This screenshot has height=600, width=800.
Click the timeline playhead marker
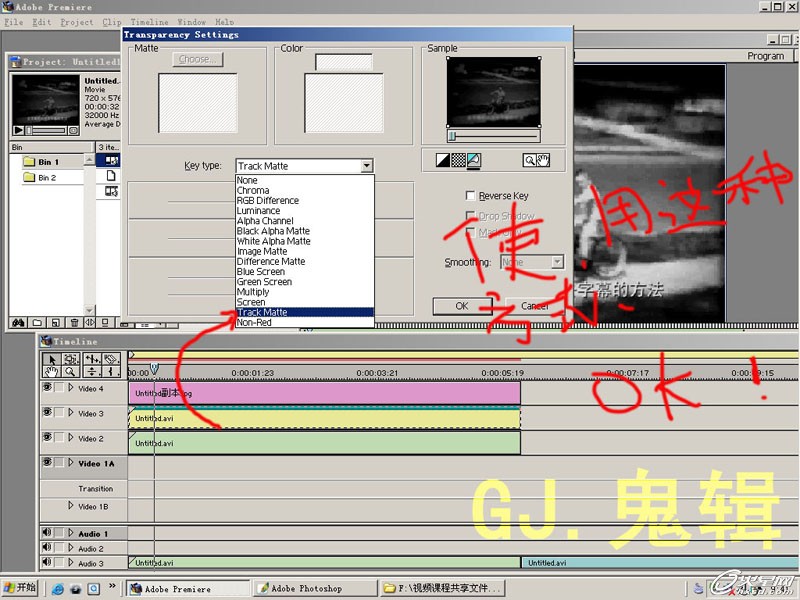point(154,368)
